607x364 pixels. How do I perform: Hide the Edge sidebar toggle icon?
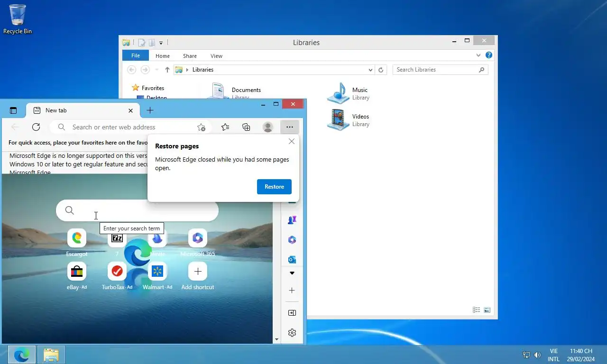click(292, 313)
